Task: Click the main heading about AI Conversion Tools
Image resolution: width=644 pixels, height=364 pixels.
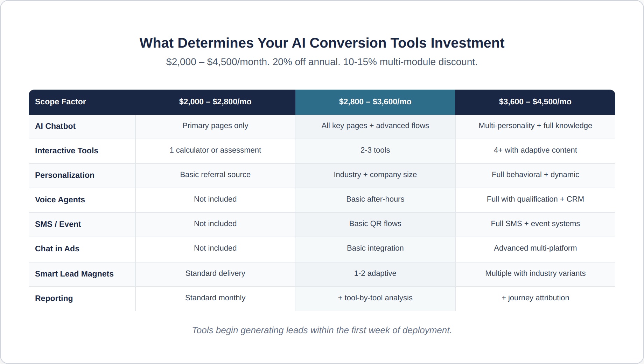Action: point(322,43)
